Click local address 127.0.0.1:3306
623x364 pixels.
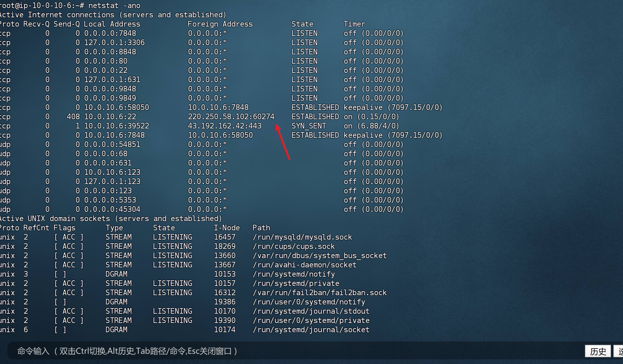click(x=114, y=43)
